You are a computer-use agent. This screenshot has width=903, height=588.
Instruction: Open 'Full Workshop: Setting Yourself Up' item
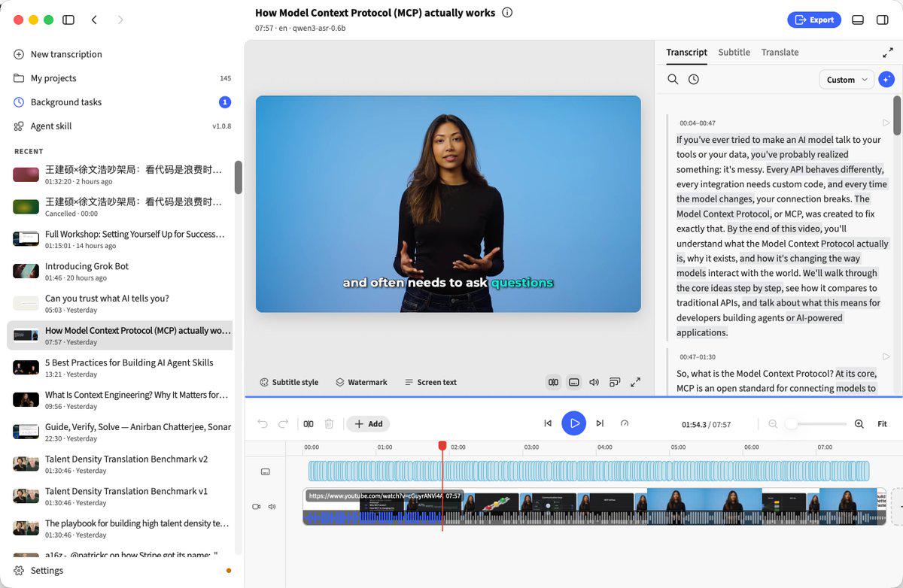click(120, 239)
